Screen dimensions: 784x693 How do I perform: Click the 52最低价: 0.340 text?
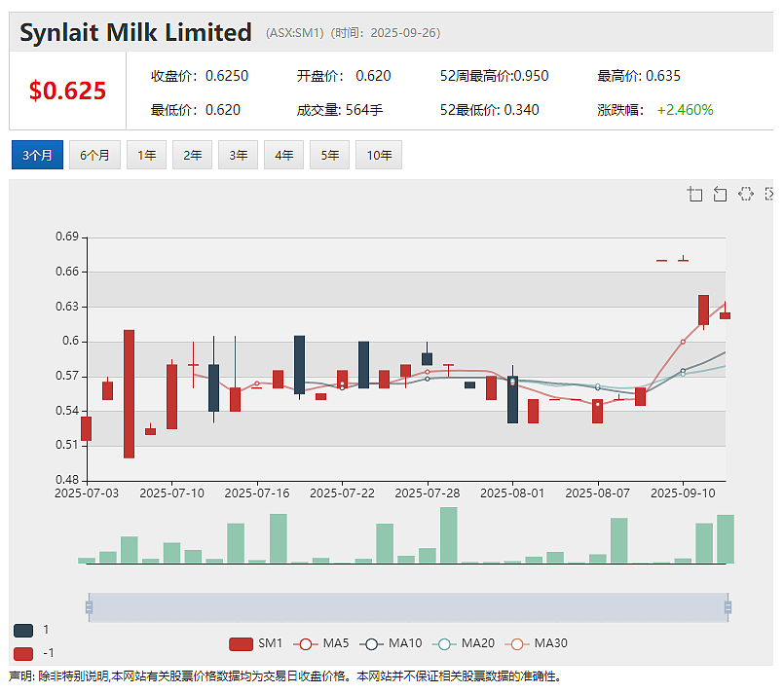click(489, 110)
